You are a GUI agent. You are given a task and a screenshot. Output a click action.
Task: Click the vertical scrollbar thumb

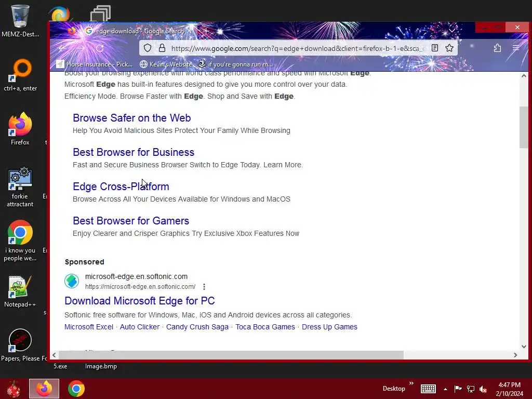point(524,127)
